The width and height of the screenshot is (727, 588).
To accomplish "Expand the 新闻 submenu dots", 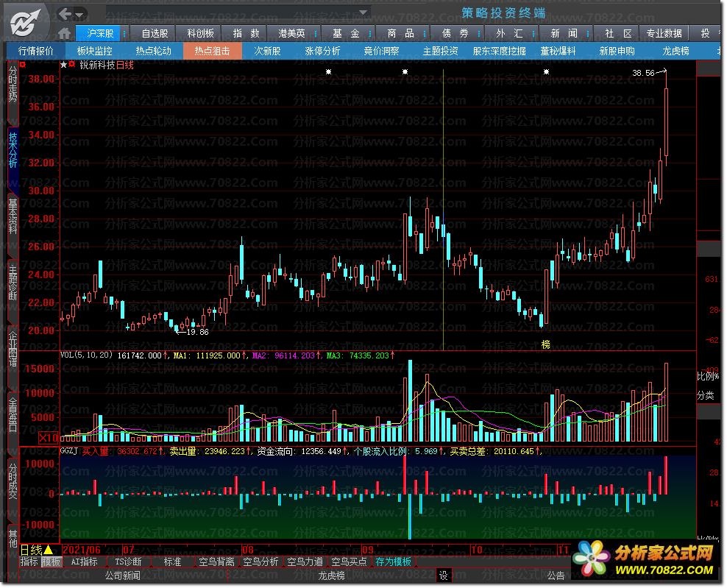I will (x=588, y=34).
